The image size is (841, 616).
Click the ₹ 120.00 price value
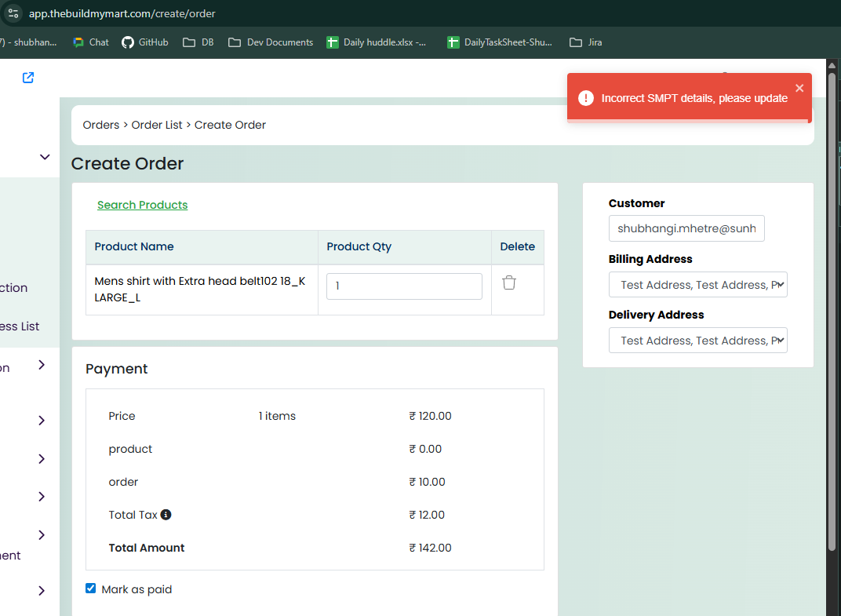click(430, 416)
